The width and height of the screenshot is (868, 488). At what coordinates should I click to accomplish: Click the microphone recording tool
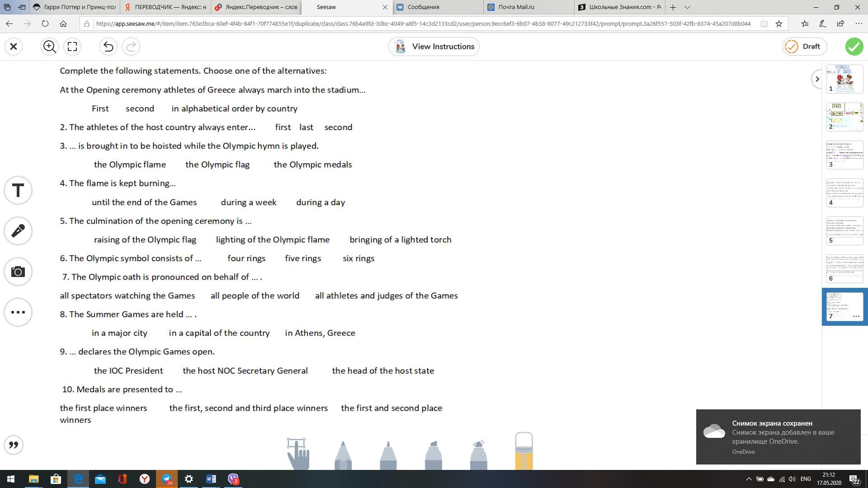pos(18,231)
